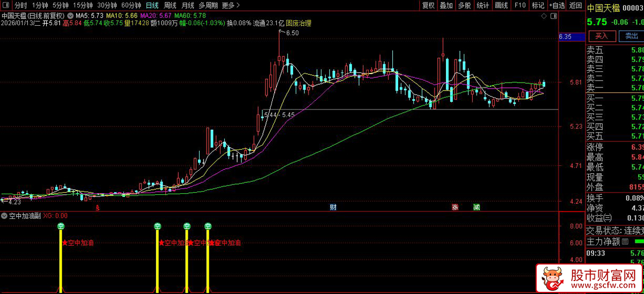The height and width of the screenshot is (294, 644).
Task: Open the 多周期 multi-period view
Action: [x=208, y=5]
